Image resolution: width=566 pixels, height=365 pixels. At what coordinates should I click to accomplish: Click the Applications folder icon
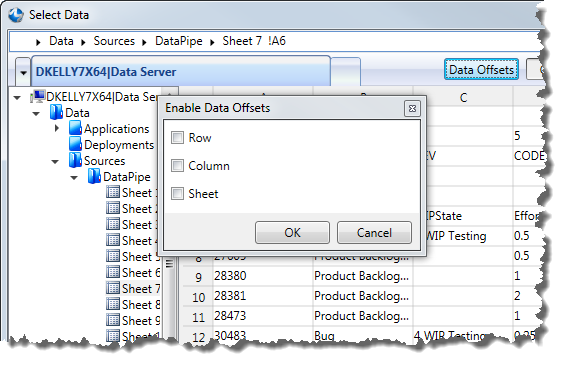pyautogui.click(x=75, y=128)
